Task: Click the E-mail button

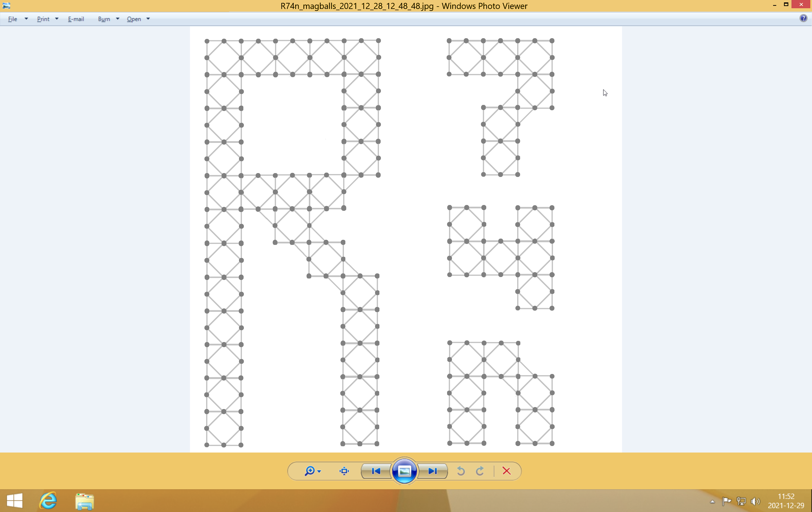Action: pyautogui.click(x=76, y=19)
